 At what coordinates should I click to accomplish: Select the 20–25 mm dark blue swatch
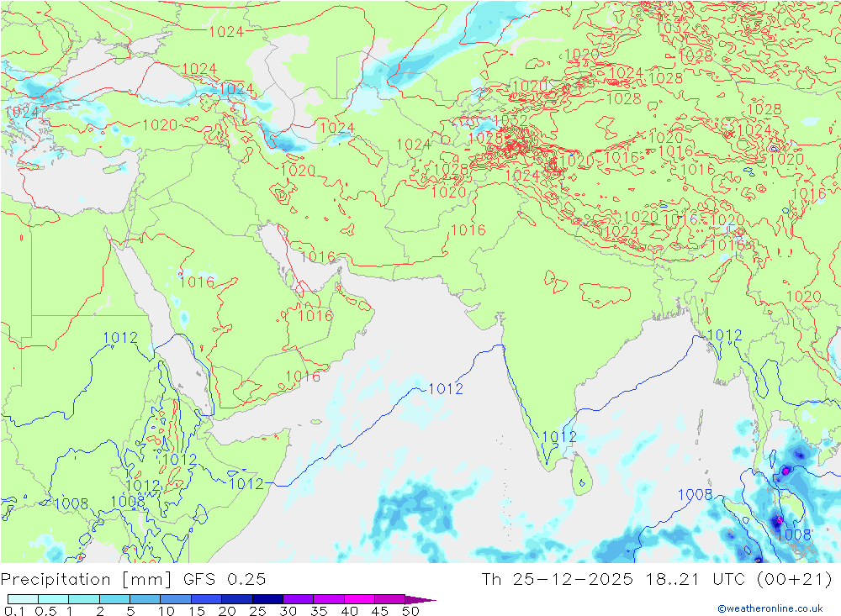point(236,599)
